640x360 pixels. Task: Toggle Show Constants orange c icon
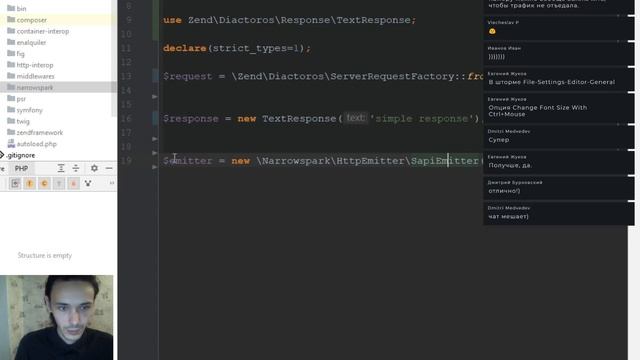(x=44, y=184)
